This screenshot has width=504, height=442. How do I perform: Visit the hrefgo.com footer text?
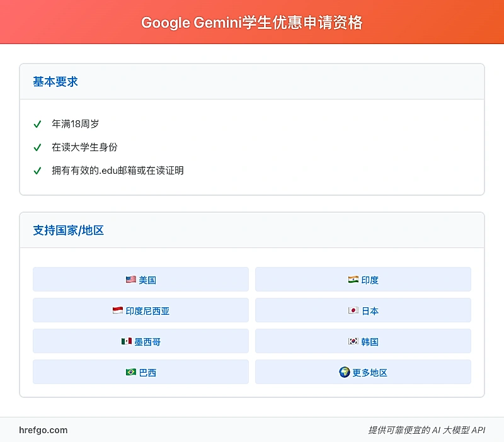click(x=43, y=430)
